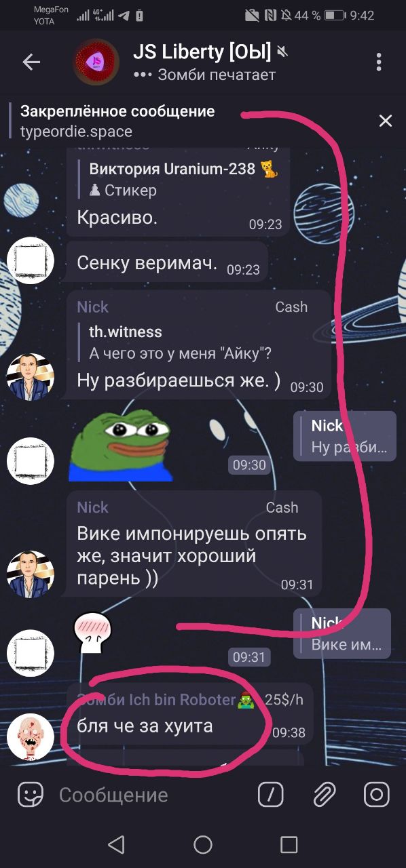Tap the bot commands slash icon
The width and height of the screenshot is (406, 868).
tap(270, 795)
